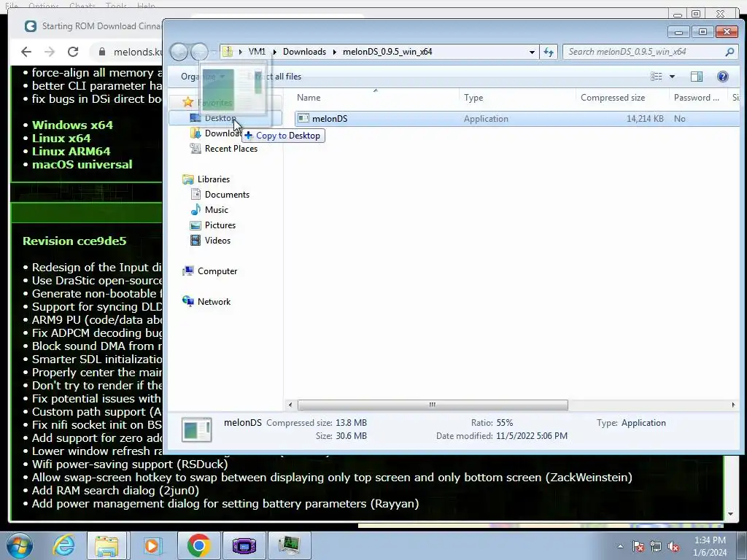Click the muted volume tray icon
This screenshot has width=747, height=560.
(673, 547)
